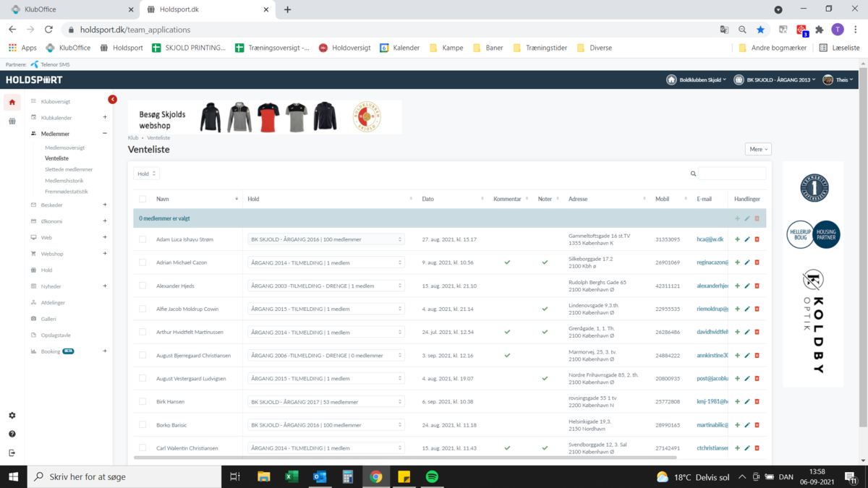Switch to KlubOffice browser tab
Image resolution: width=868 pixels, height=488 pixels.
pos(71,9)
